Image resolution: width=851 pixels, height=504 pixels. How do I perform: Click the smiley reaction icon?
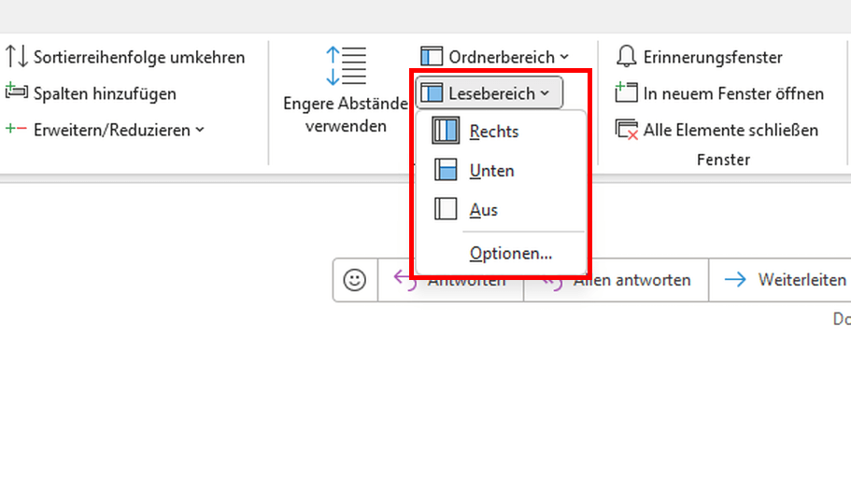355,280
